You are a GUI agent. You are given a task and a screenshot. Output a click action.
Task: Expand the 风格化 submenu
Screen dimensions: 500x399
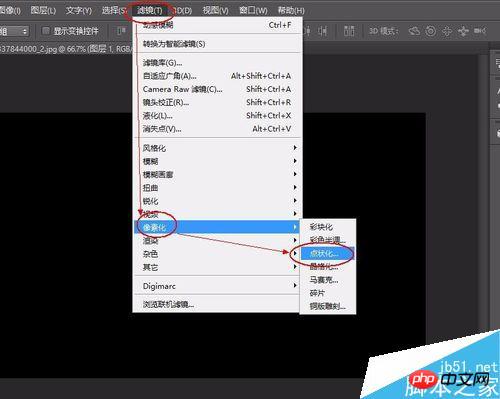(217, 148)
